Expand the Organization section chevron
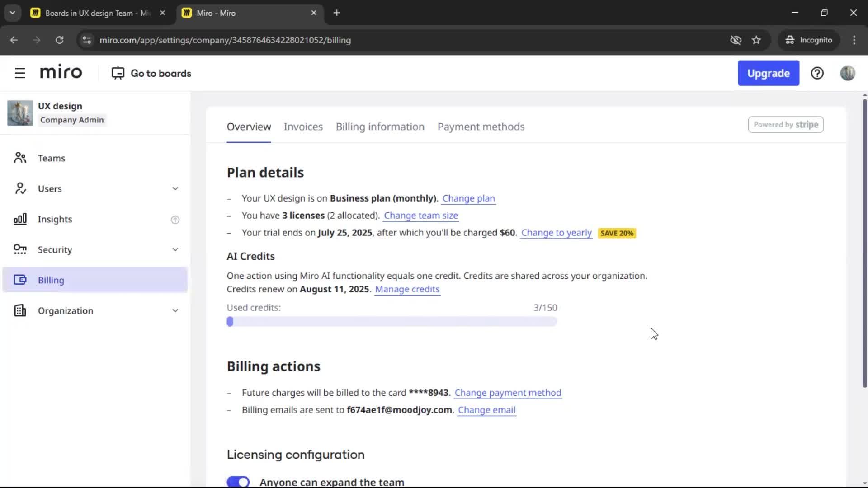The image size is (868, 488). 175,310
